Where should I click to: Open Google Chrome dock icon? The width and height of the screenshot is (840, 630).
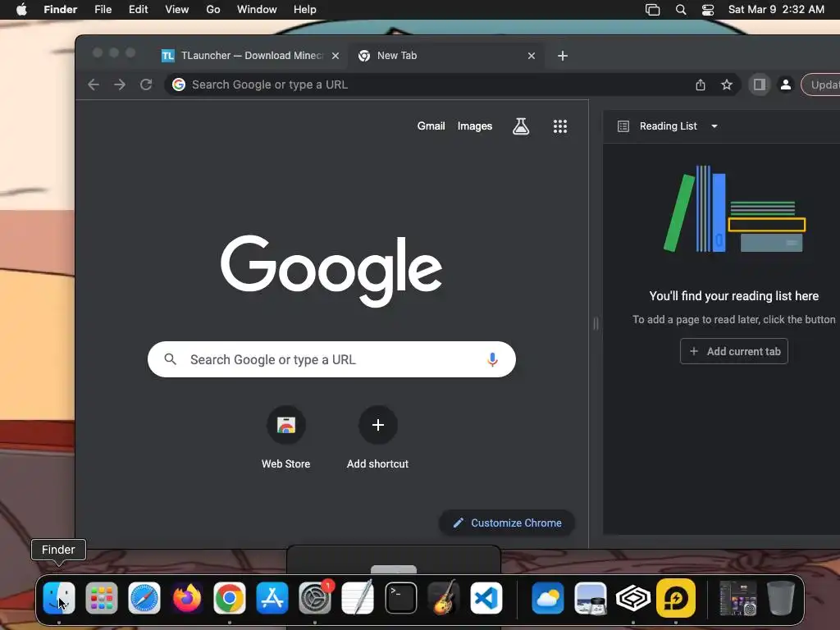[230, 598]
